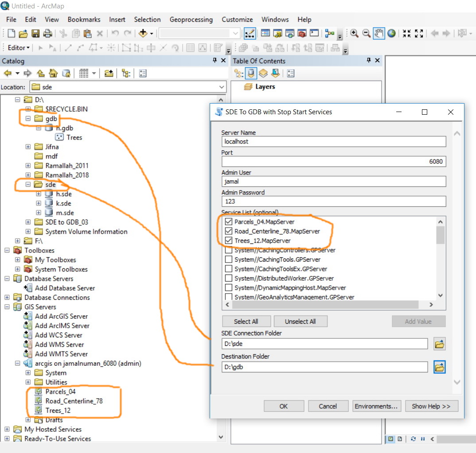The height and width of the screenshot is (453, 476).
Task: Click Connect To Folder icon in Catalog
Action: (x=109, y=73)
